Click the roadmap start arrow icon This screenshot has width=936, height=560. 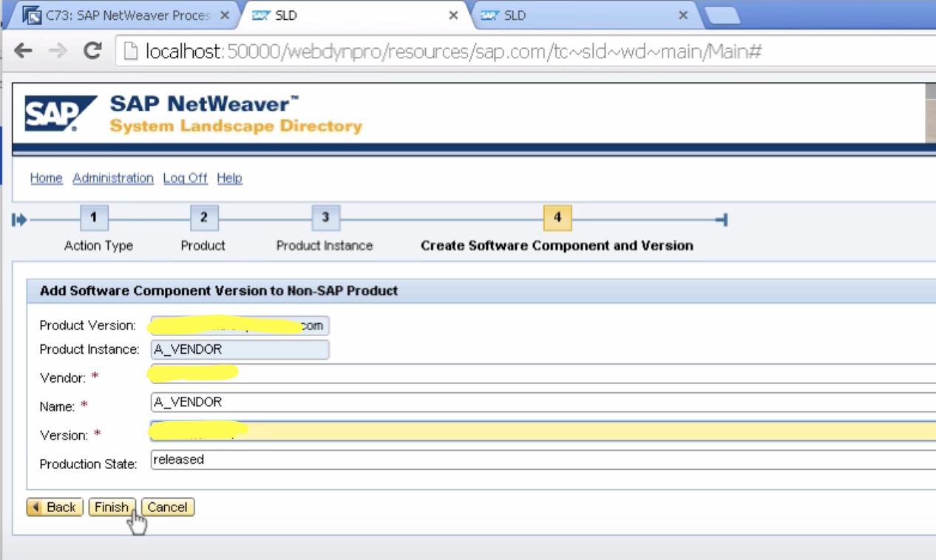click(20, 219)
